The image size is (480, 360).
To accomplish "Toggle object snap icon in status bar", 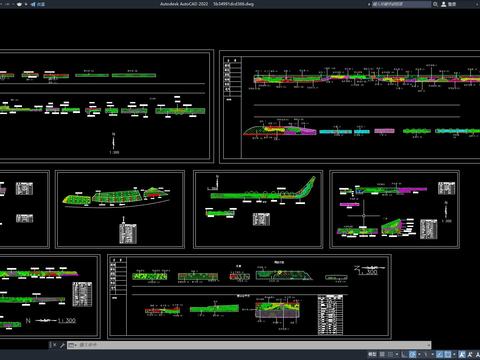I will [x=448, y=354].
